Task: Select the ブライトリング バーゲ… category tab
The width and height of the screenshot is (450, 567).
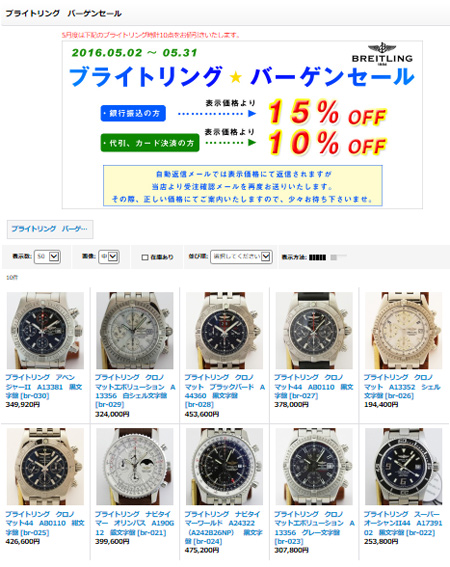Action: (50, 229)
